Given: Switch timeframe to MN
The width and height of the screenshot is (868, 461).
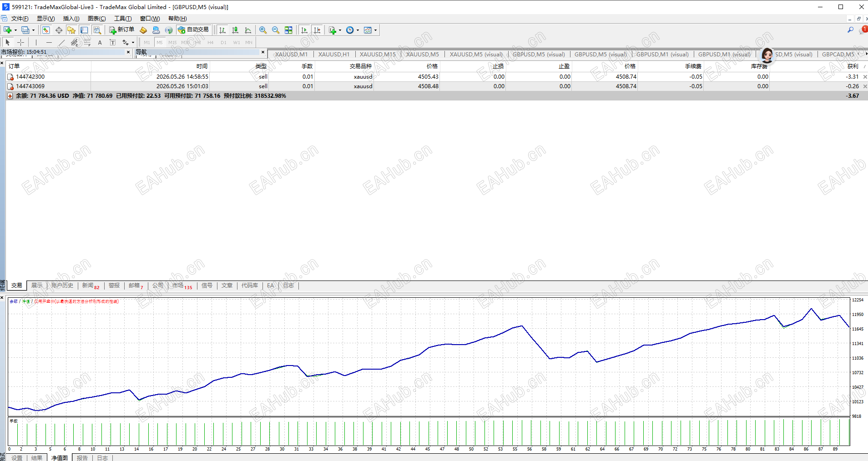Looking at the screenshot, I should click(x=249, y=42).
